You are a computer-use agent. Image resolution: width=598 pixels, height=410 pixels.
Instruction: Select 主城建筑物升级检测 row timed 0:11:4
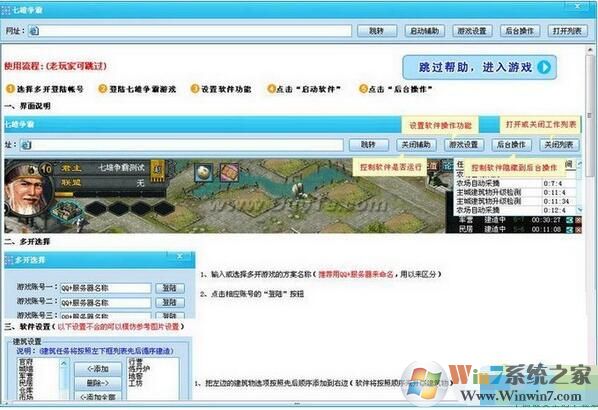(x=516, y=192)
